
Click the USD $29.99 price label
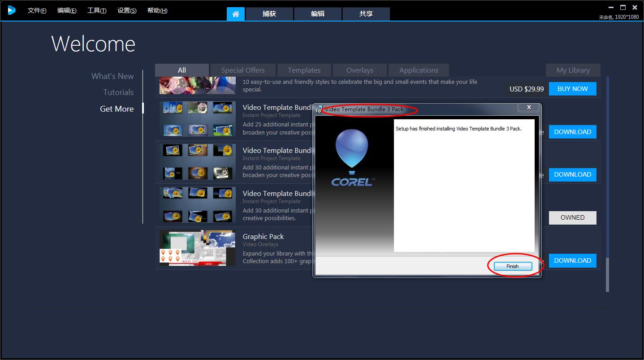pos(527,89)
